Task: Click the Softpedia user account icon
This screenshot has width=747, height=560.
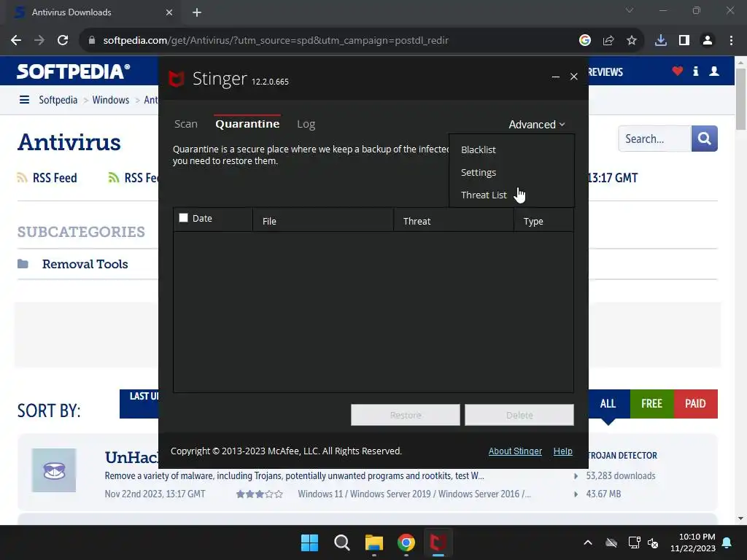Action: coord(714,71)
